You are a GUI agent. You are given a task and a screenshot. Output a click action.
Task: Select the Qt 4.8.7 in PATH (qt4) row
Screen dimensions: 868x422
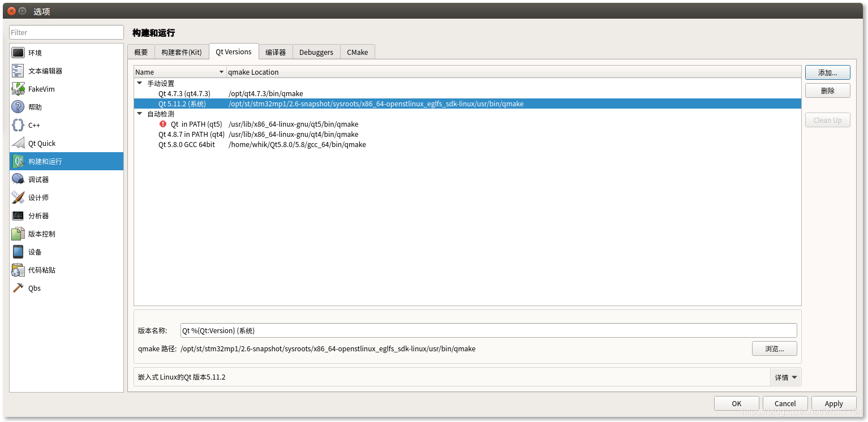[467, 134]
